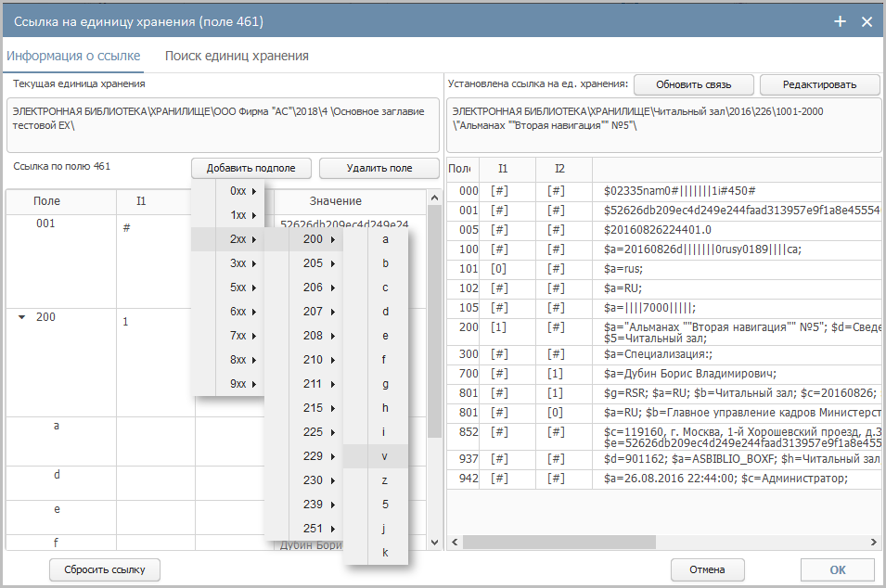The image size is (886, 588).
Task: Open the Информация о ссылке tab
Action: click(x=73, y=56)
